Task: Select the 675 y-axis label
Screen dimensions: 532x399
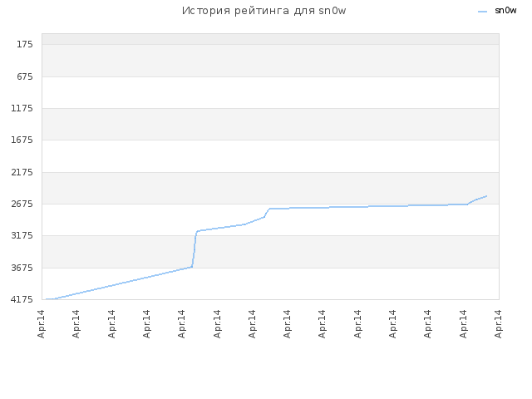Action: pos(25,76)
